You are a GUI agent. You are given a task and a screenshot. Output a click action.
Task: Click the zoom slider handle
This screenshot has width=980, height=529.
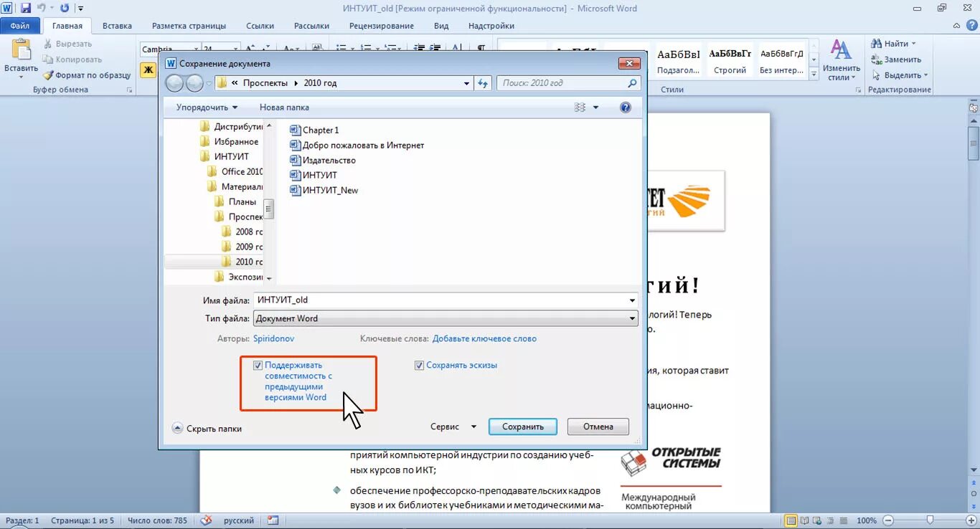(x=930, y=520)
